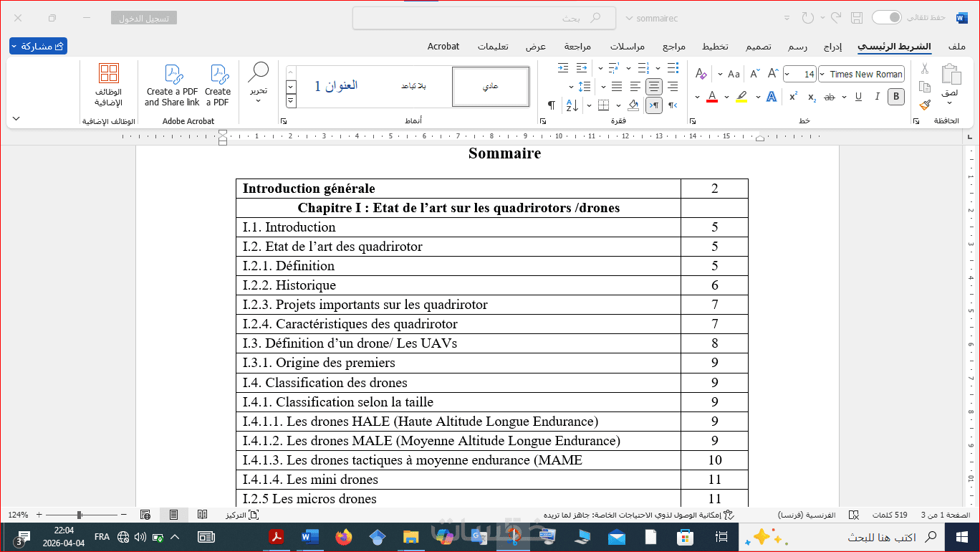Screen dimensions: 980x552
Task: Click the multilevel list icon
Action: point(614,68)
